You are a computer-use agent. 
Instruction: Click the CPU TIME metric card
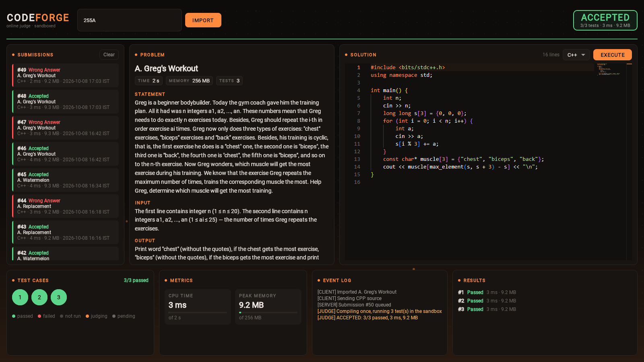click(x=198, y=307)
